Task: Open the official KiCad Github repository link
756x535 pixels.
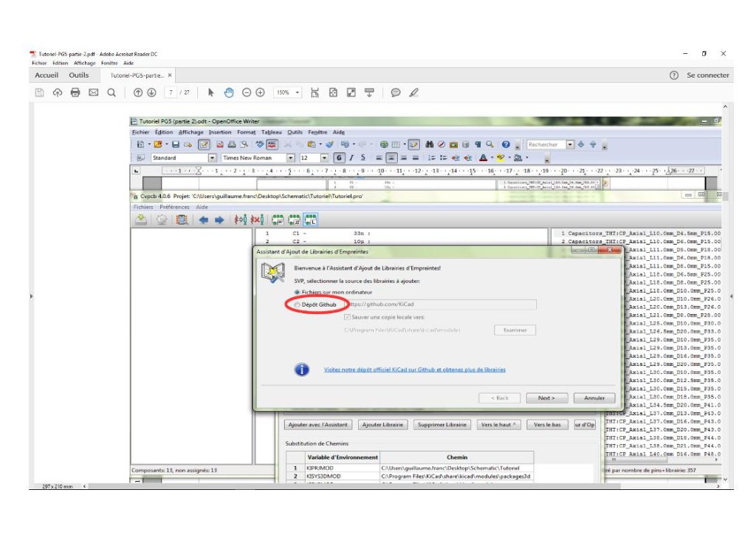Action: click(414, 369)
